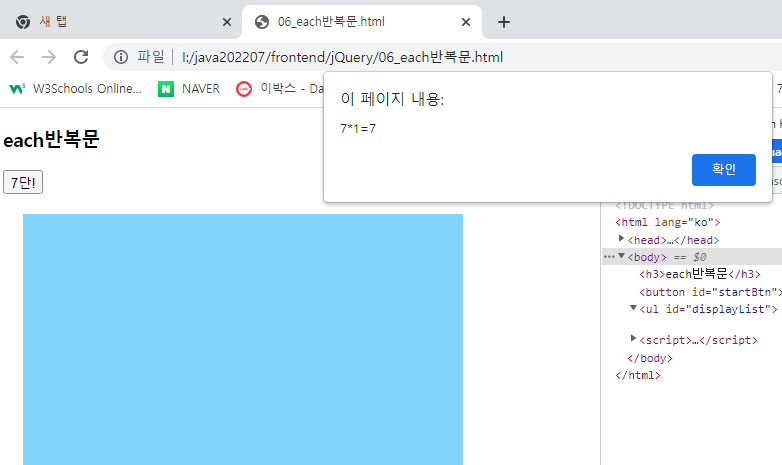Image resolution: width=782 pixels, height=465 pixels.
Task: Open the site info icon in address bar
Action: [121, 57]
